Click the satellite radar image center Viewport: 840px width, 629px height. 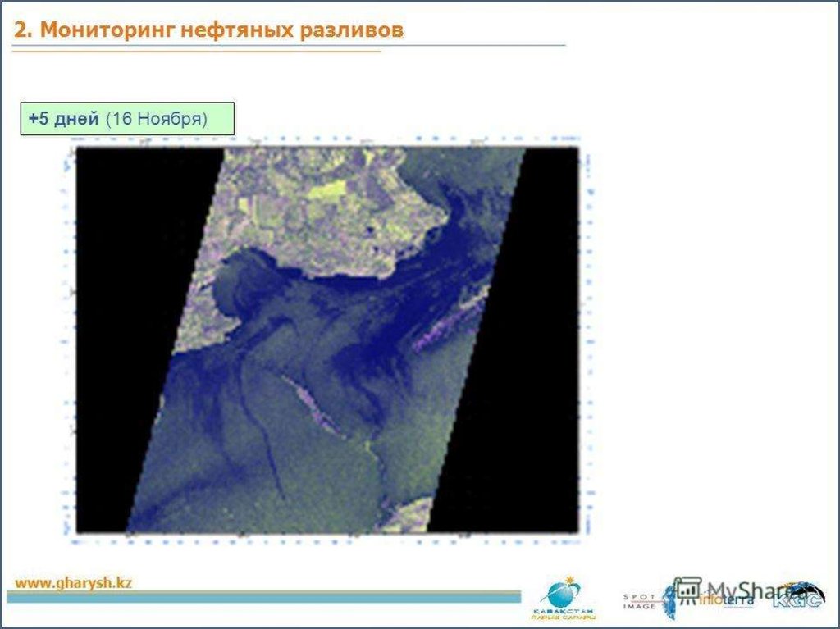(327, 340)
